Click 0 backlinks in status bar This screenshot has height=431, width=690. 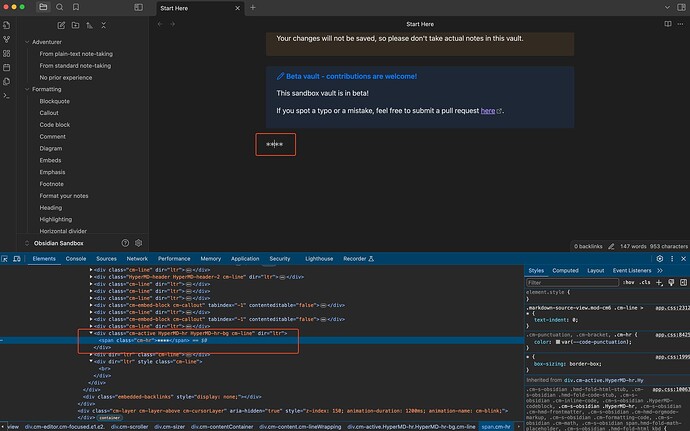click(588, 247)
